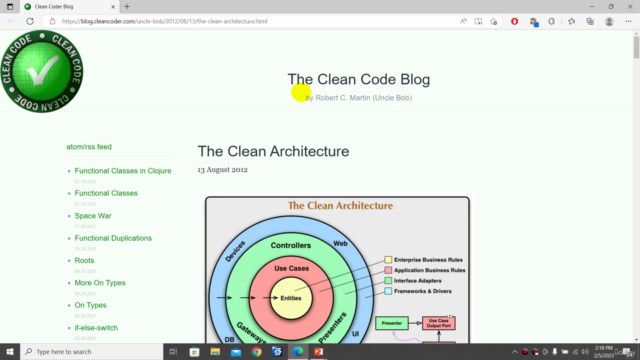The width and height of the screenshot is (640, 360).
Task: Open the Roots post link
Action: pyautogui.click(x=84, y=260)
